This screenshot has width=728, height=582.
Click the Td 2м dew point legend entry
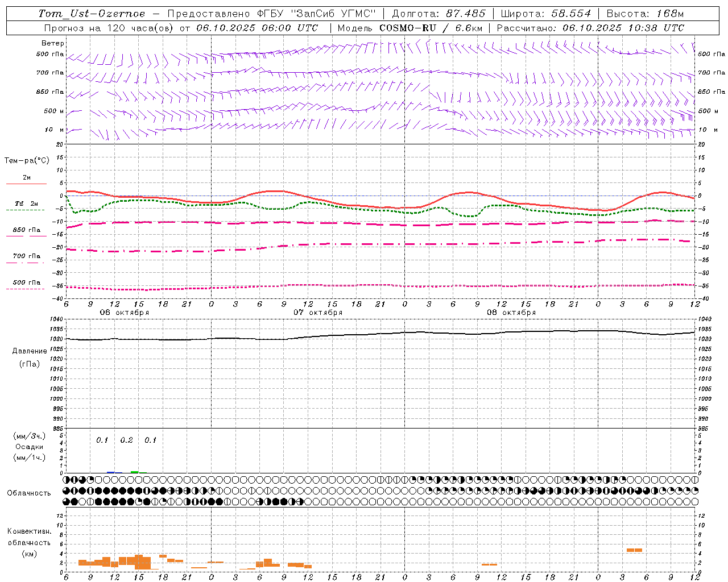[x=26, y=206]
